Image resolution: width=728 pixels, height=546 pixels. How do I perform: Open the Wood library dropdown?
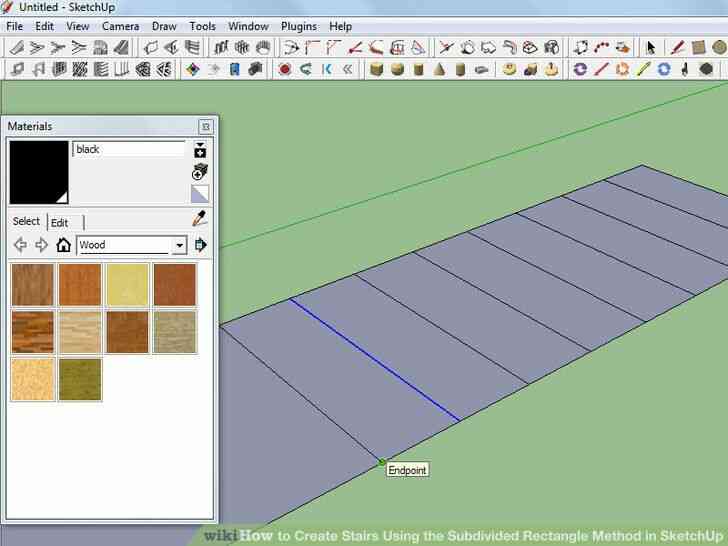(179, 245)
